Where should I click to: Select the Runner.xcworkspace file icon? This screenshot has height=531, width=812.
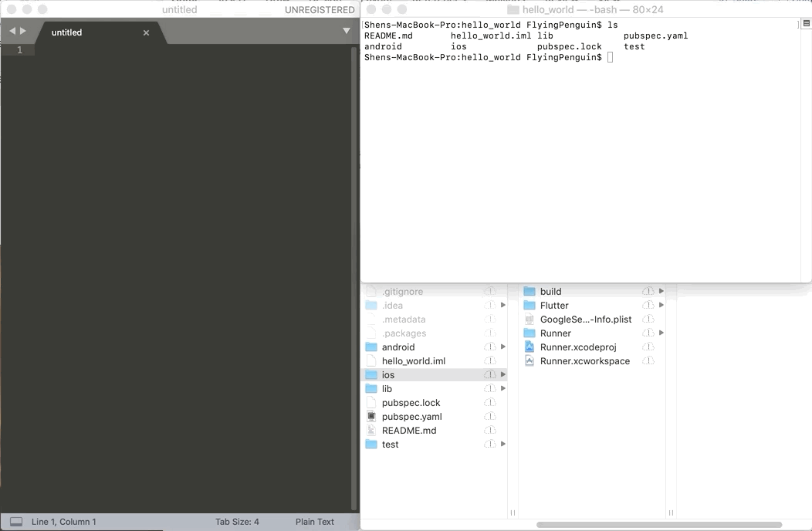[529, 361]
